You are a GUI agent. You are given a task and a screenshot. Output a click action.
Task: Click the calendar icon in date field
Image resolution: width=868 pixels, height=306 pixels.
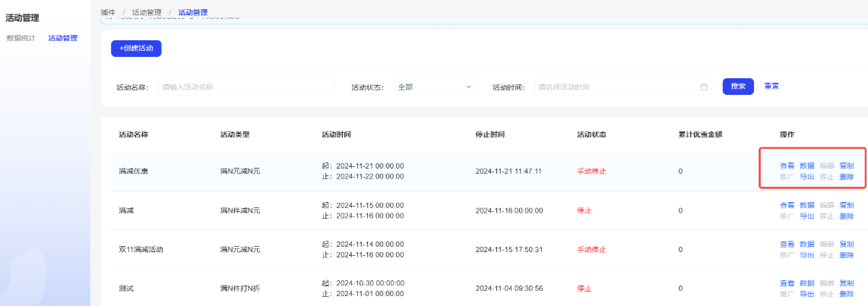pyautogui.click(x=703, y=87)
